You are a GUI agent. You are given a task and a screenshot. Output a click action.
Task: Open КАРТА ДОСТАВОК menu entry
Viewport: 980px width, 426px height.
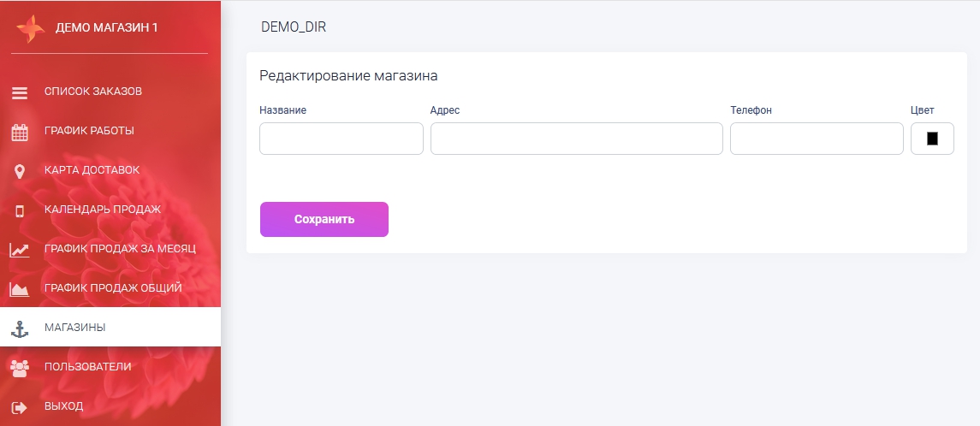92,170
